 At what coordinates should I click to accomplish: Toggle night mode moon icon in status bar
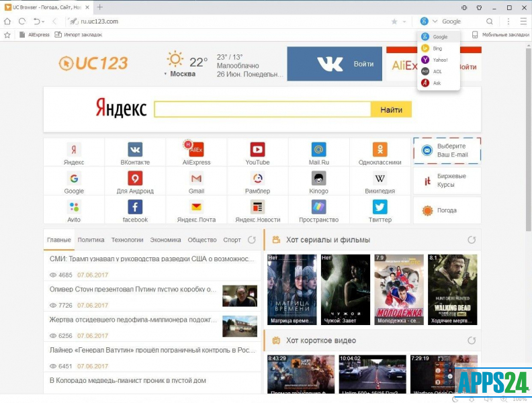(x=456, y=399)
